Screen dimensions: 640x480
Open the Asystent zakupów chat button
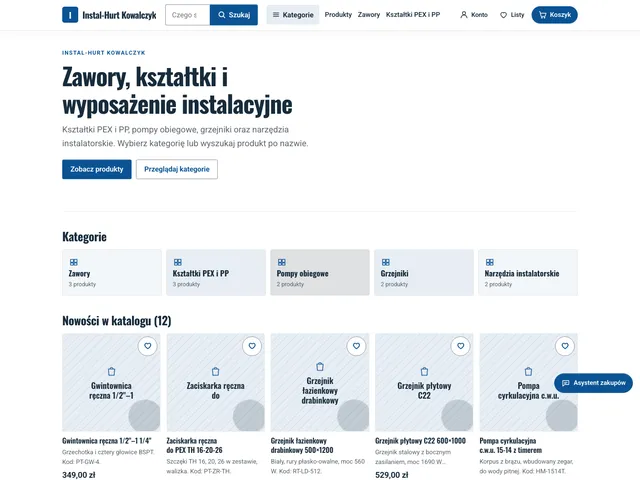pyautogui.click(x=593, y=383)
